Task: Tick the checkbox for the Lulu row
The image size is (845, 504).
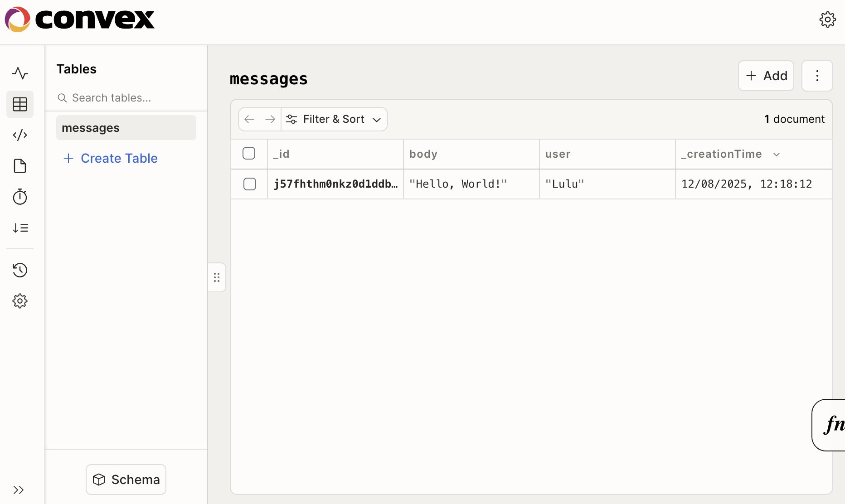Action: [250, 184]
